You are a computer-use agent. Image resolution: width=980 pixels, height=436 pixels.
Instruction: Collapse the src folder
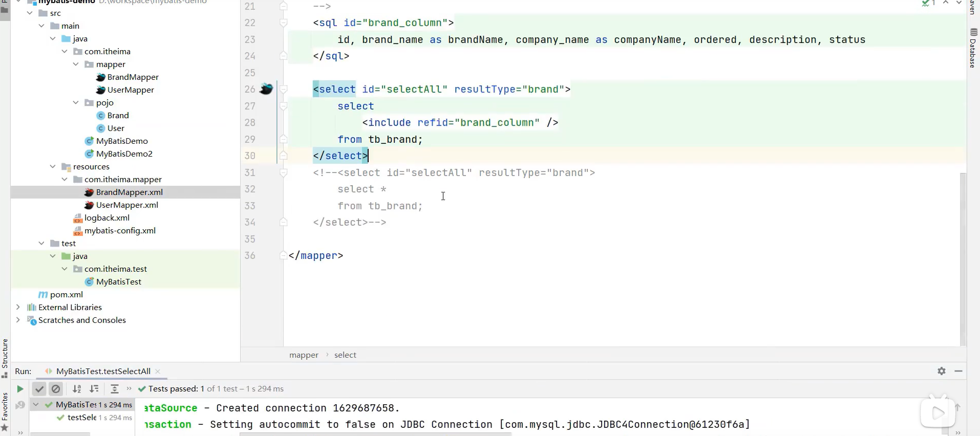tap(30, 13)
